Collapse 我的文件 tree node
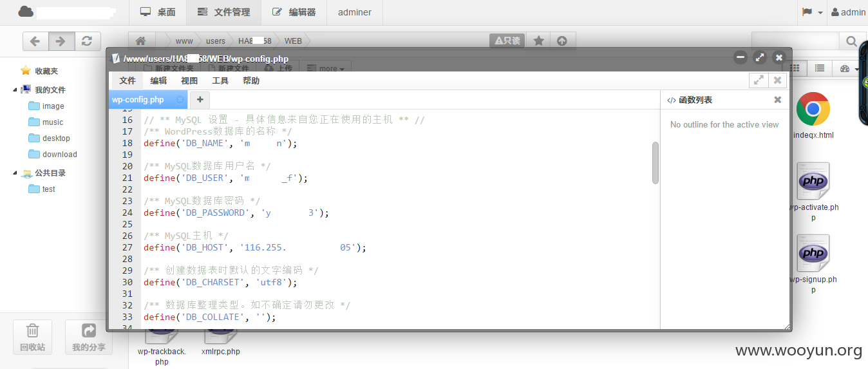The height and width of the screenshot is (369, 868). (x=15, y=90)
